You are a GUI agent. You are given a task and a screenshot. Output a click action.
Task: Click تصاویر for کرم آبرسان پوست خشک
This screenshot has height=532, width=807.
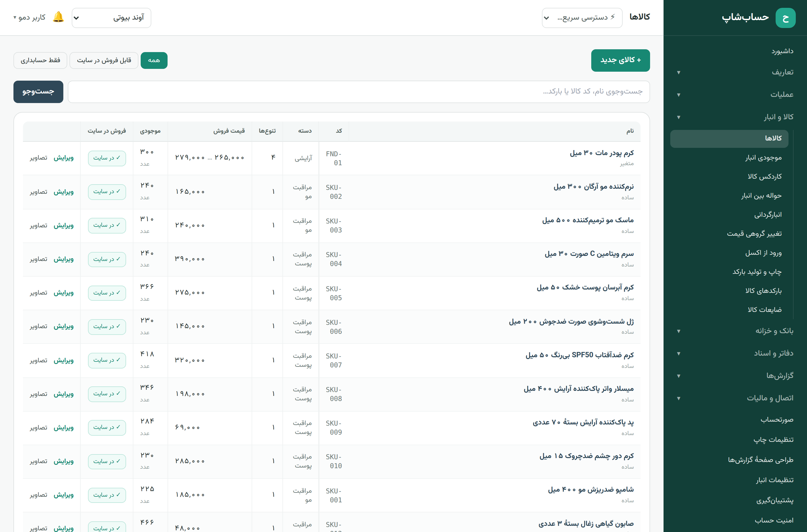pos(38,293)
